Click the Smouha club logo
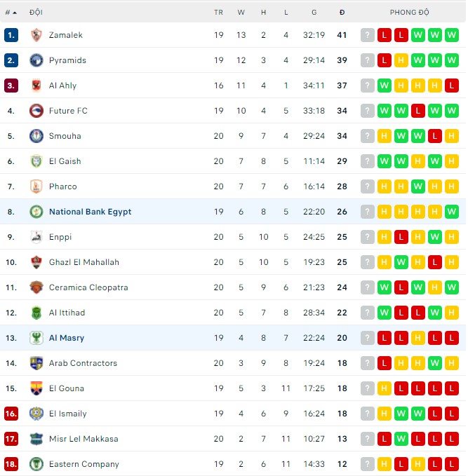 [x=36, y=136]
